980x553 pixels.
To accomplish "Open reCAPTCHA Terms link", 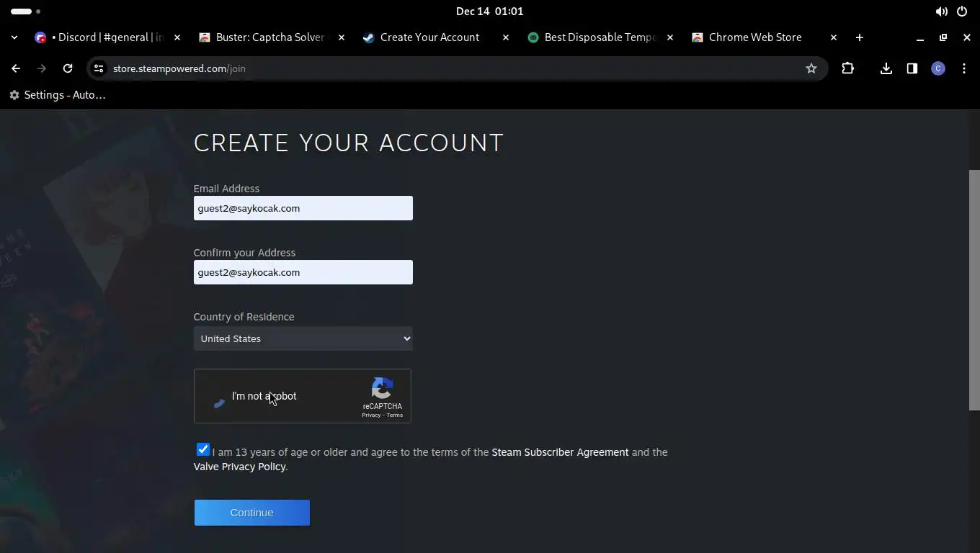I will [395, 415].
